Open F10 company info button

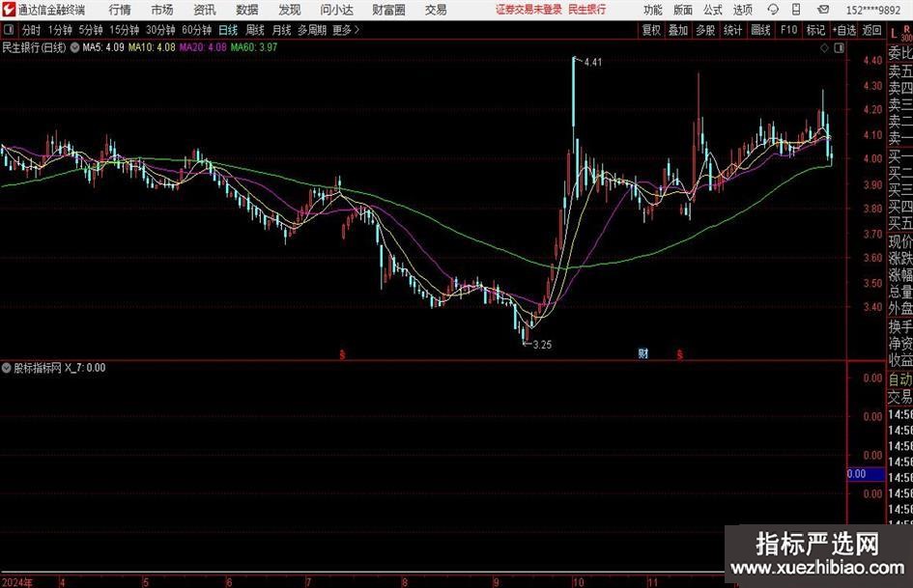click(x=788, y=30)
